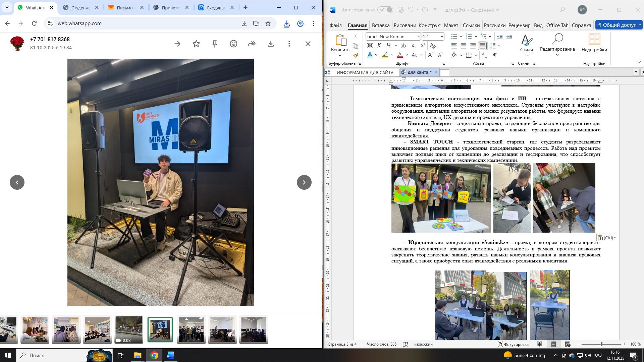Go to next photo with right arrow
The height and width of the screenshot is (362, 644).
[x=304, y=182]
